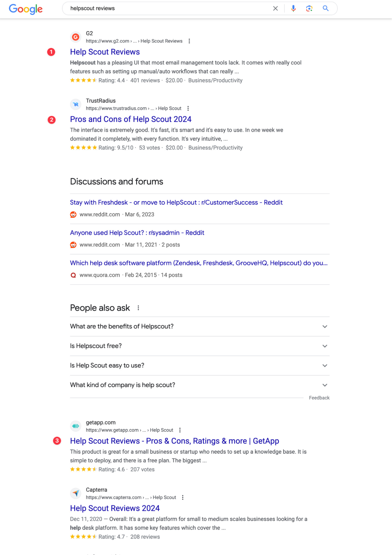Expand "What are the benefits of Helpscout?"

coord(200,327)
